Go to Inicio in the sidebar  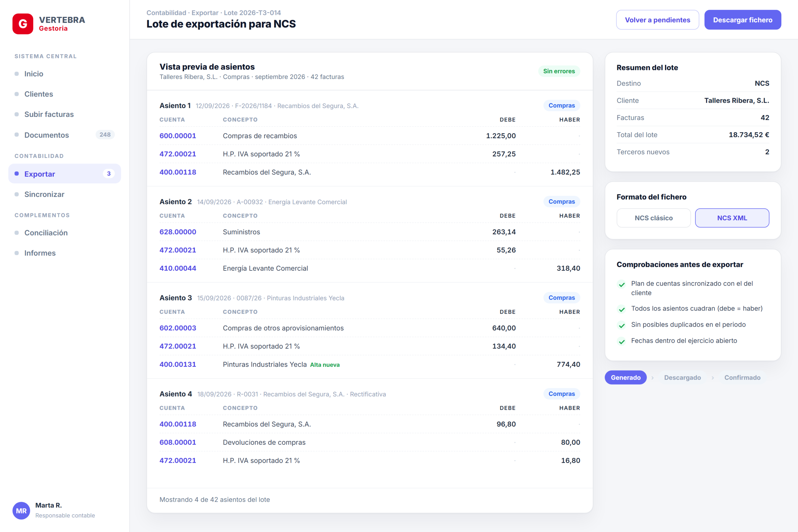pyautogui.click(x=65, y=74)
